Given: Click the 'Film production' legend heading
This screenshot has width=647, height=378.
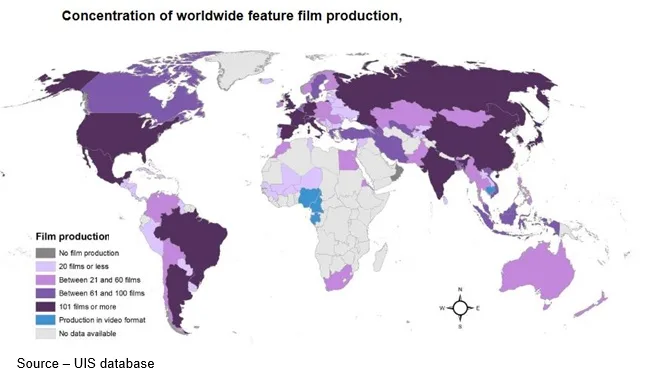Looking at the screenshot, I should [x=72, y=236].
